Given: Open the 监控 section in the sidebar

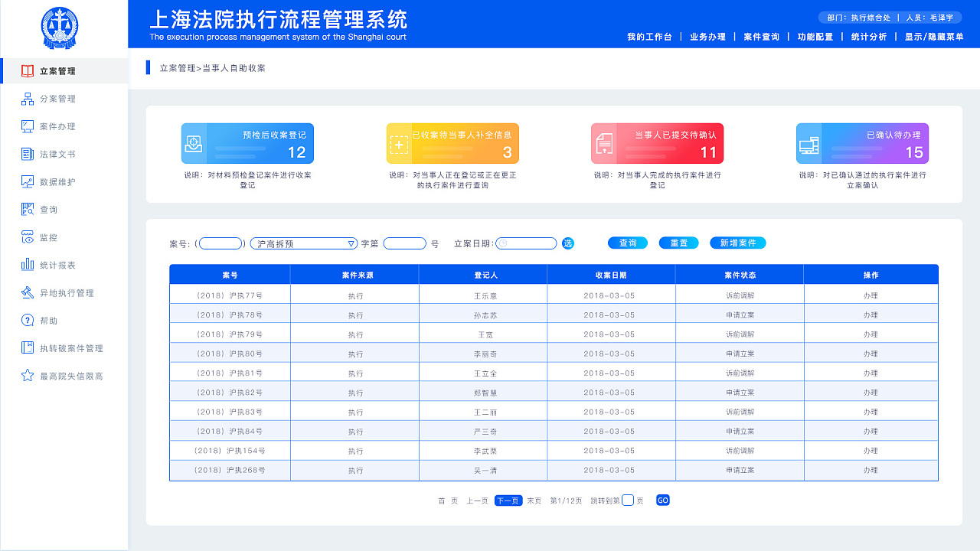Looking at the screenshot, I should (47, 237).
